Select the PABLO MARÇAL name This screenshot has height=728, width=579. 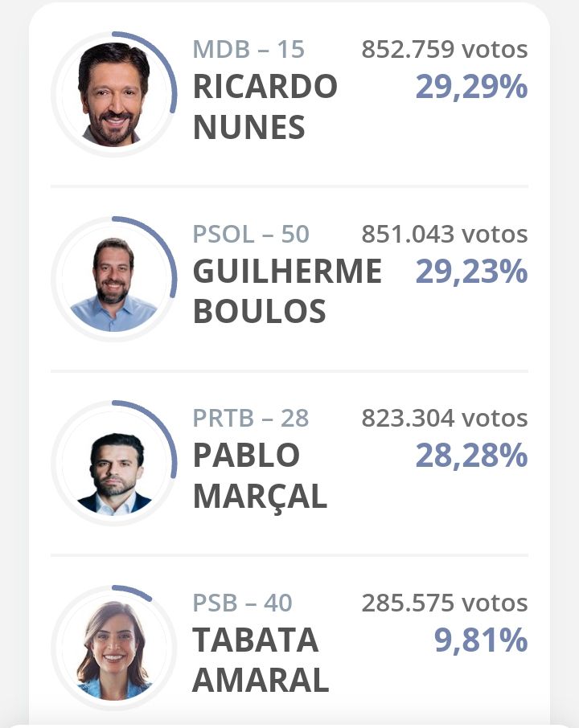[260, 476]
